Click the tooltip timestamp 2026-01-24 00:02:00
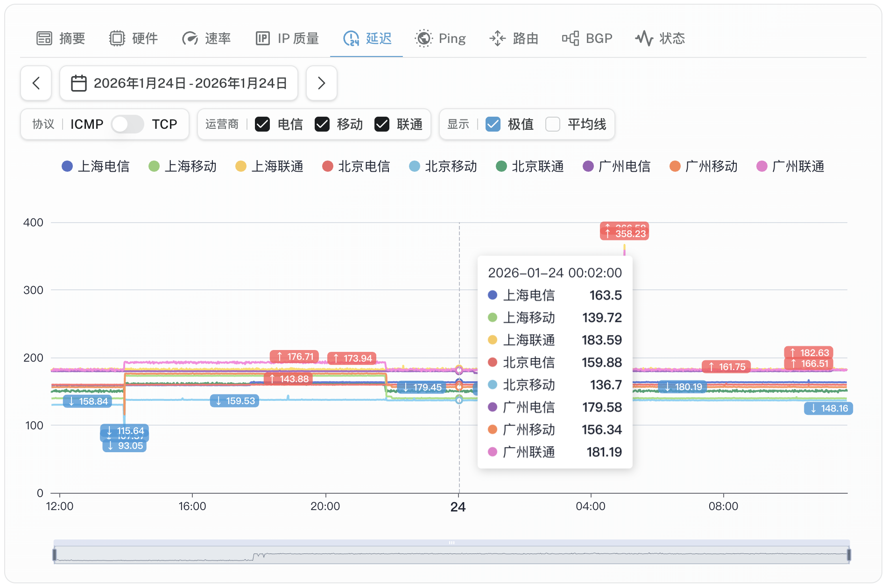Viewport: 888px width, 588px height. coord(555,273)
